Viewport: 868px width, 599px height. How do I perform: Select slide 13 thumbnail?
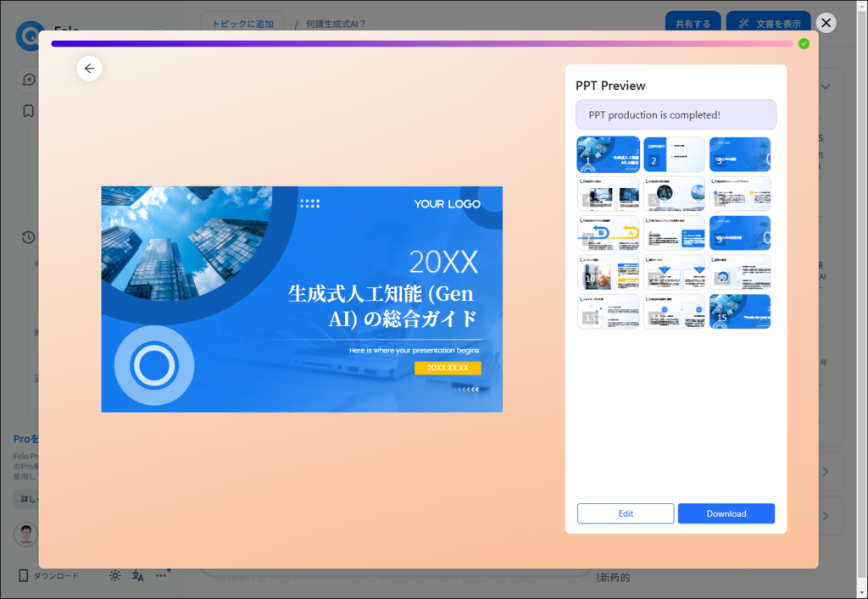coord(609,312)
